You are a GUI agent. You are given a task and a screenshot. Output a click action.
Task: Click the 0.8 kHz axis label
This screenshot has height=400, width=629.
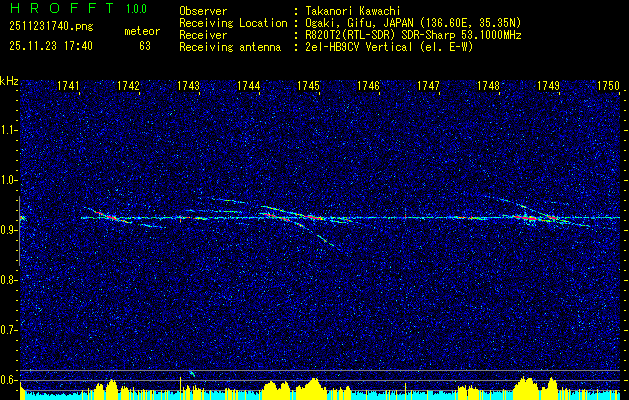[9, 280]
